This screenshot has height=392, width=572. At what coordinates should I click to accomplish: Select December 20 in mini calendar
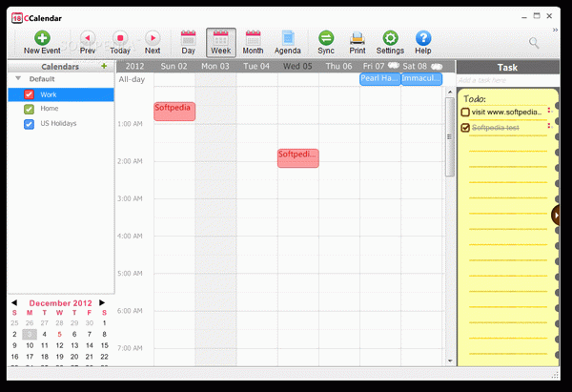[x=74, y=357]
